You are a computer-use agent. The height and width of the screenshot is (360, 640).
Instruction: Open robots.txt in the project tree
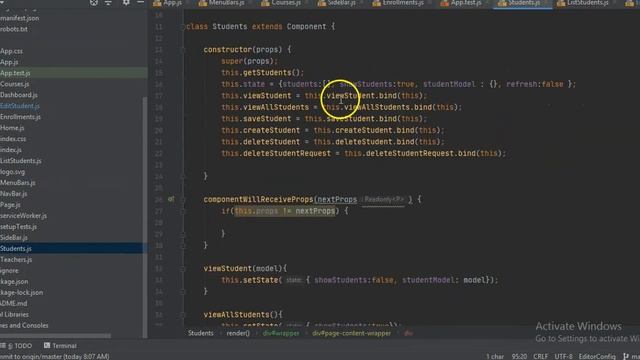click(14, 29)
